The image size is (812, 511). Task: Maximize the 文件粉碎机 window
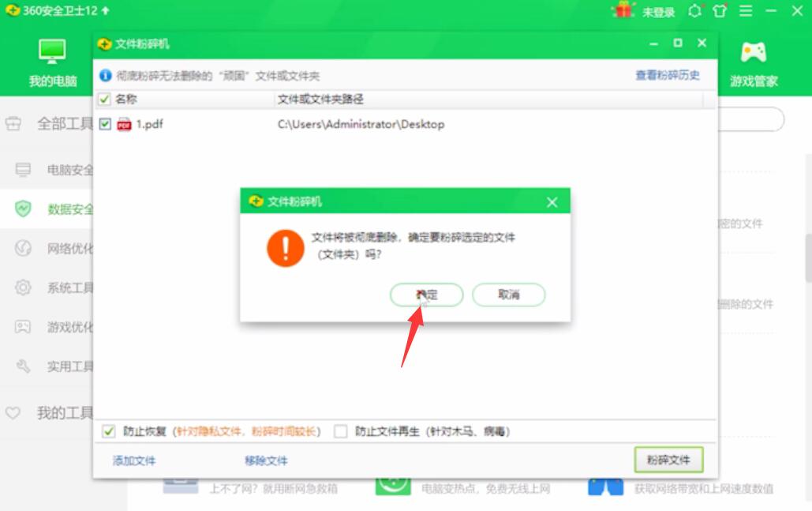click(678, 43)
